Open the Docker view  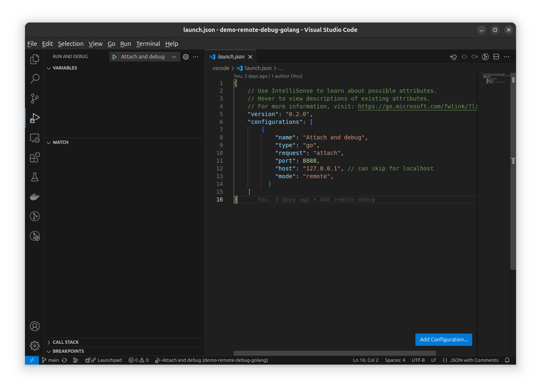(35, 197)
